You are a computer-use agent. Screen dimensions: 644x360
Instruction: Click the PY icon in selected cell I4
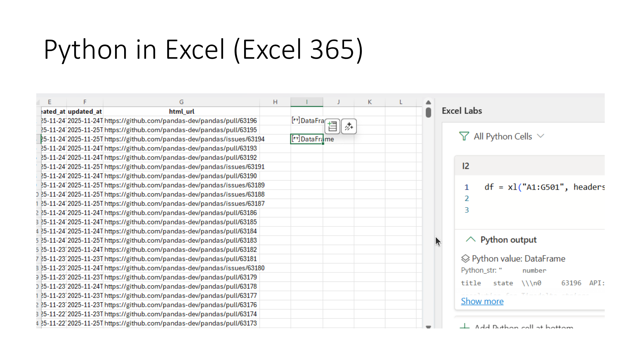pos(296,139)
